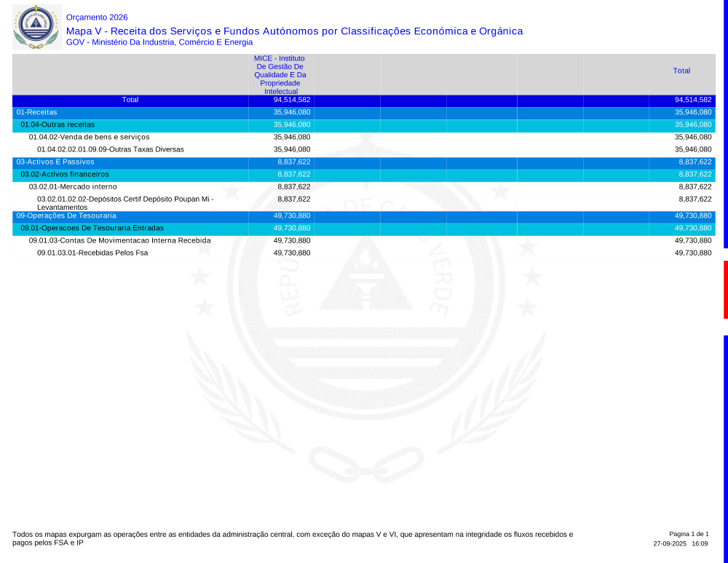
Task: Click the 03.02.01-Mercado interno row
Action: [x=72, y=187]
